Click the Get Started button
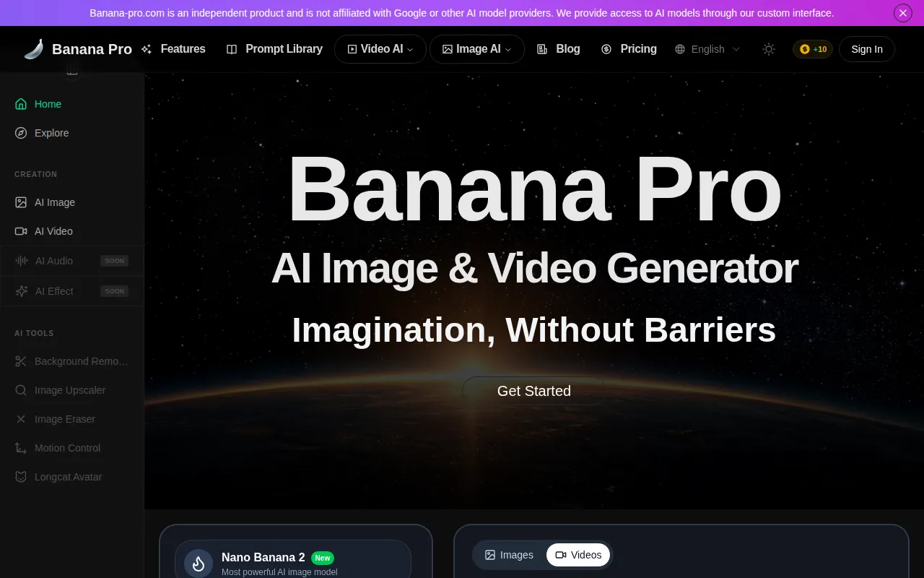The height and width of the screenshot is (578, 924). point(533,391)
